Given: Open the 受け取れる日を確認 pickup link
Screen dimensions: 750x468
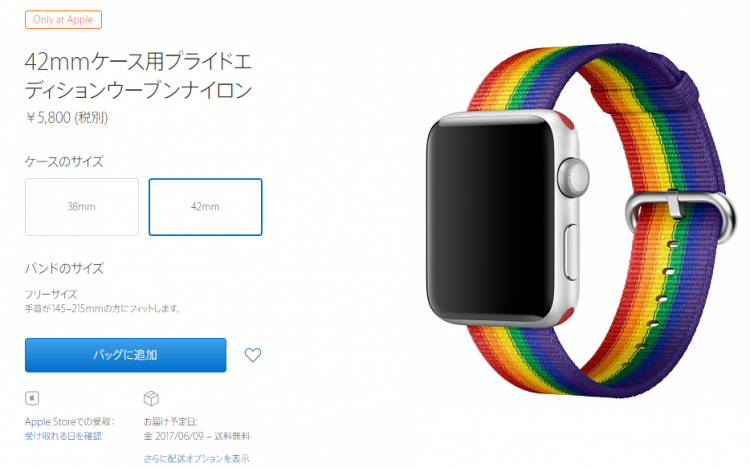Looking at the screenshot, I should pos(63,436).
